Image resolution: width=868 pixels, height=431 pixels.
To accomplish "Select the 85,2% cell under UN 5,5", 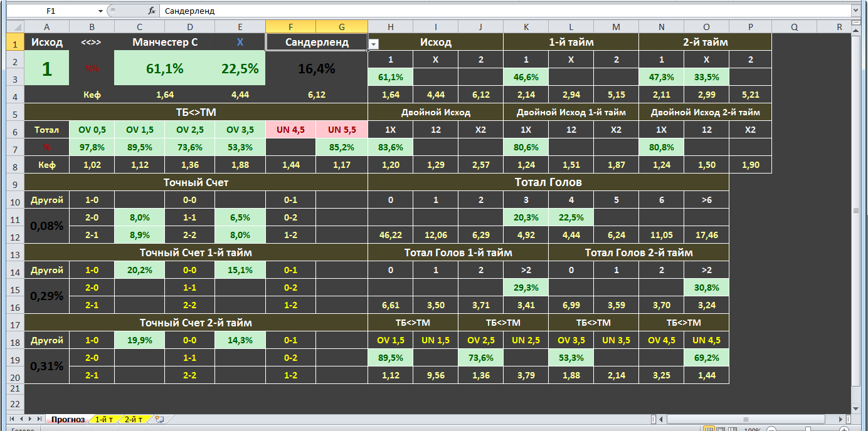I will [x=342, y=147].
